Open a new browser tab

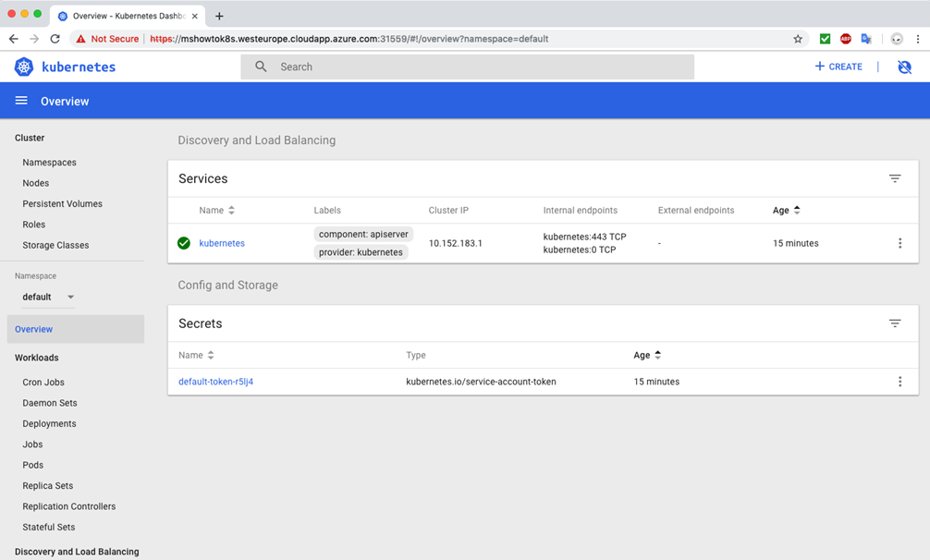(x=219, y=16)
